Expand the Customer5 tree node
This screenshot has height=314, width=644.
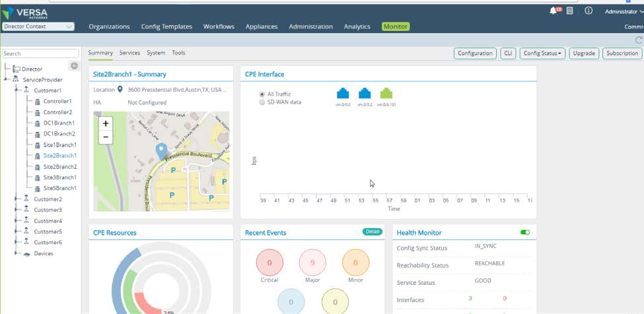[16, 231]
